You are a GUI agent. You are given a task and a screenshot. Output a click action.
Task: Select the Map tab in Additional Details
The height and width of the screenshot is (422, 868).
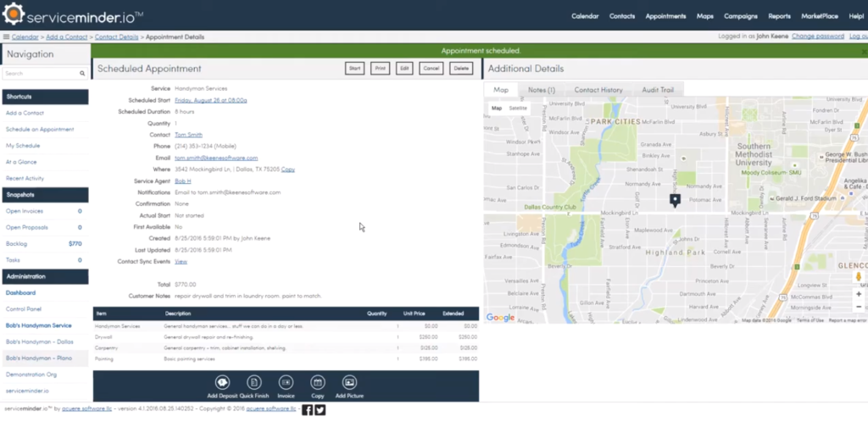coord(500,90)
